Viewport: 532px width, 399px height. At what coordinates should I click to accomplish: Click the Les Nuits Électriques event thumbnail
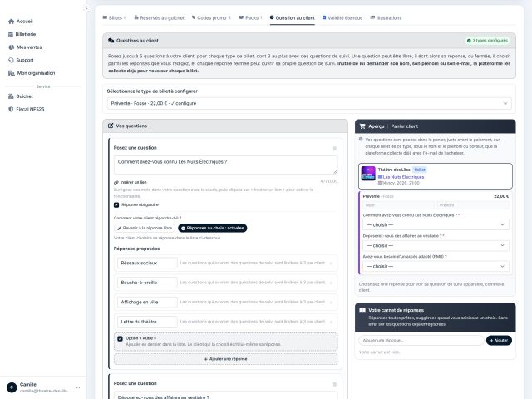click(368, 173)
